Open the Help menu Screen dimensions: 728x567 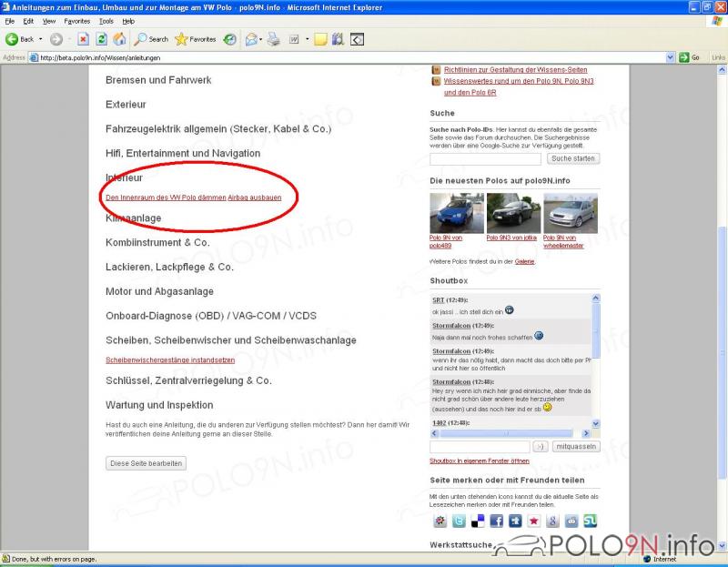click(x=128, y=21)
